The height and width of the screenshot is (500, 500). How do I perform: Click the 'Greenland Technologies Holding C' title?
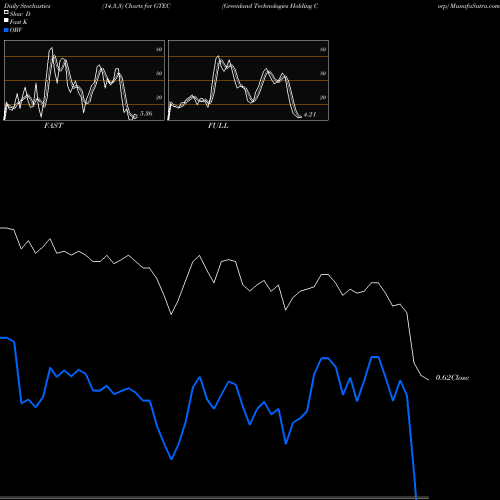(x=270, y=6)
